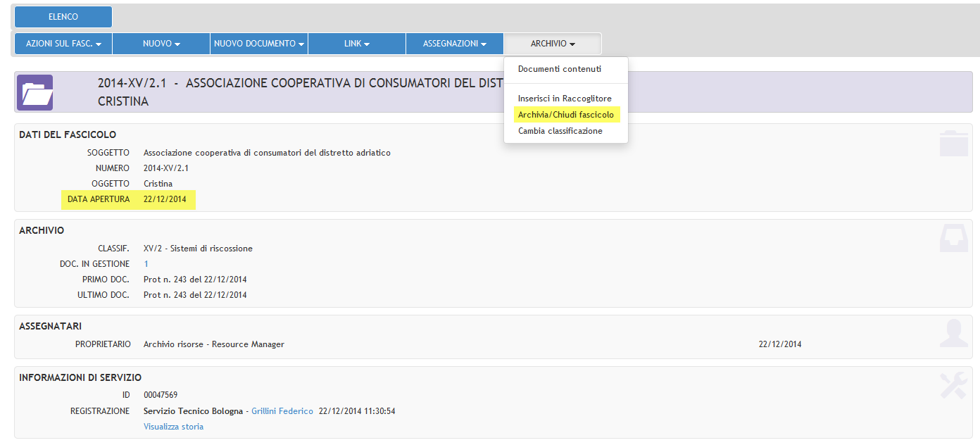
Task: Select Documenti contenuti menu entry
Action: (560, 69)
